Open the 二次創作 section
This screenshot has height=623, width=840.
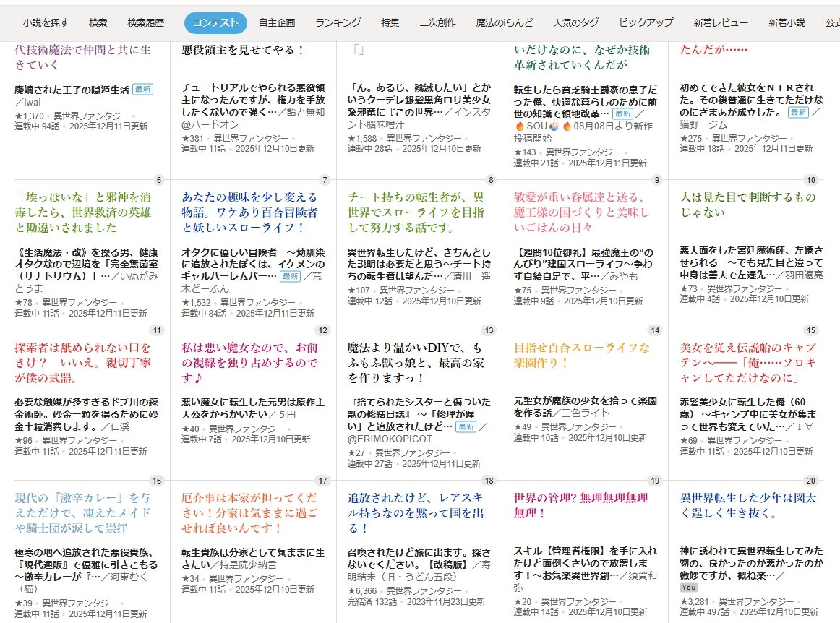437,22
